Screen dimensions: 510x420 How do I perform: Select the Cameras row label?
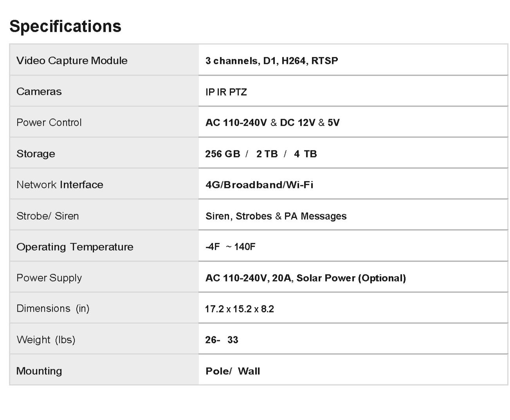click(x=39, y=92)
